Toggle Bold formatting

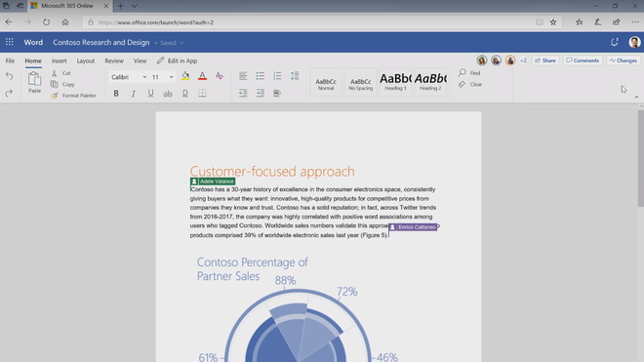pos(116,94)
